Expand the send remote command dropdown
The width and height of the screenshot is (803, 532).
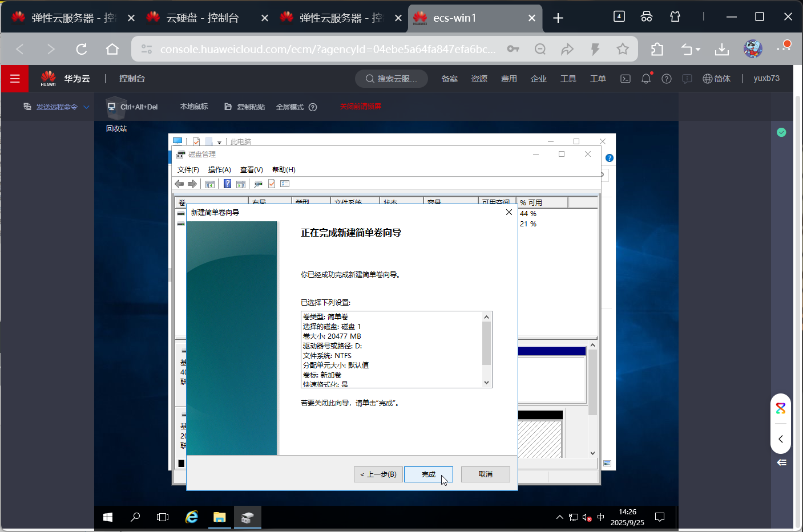click(87, 107)
